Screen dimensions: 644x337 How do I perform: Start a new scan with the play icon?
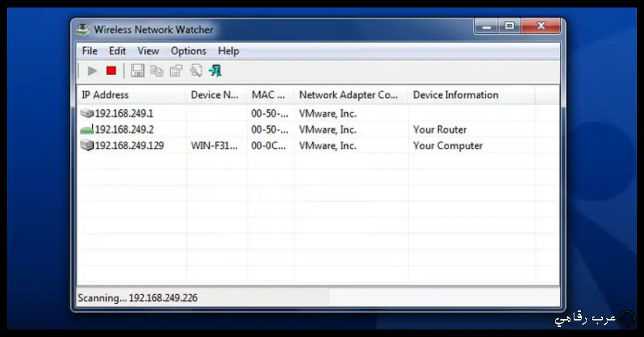pos(91,70)
